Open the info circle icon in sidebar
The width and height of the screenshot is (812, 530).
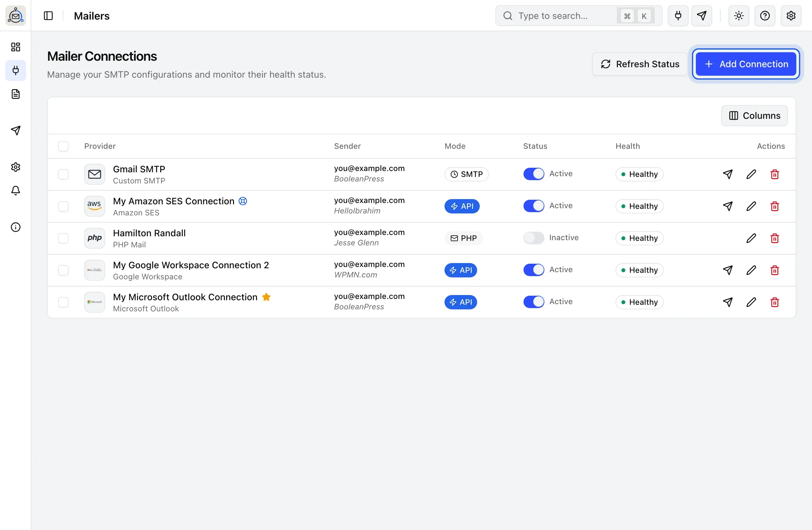pos(16,227)
